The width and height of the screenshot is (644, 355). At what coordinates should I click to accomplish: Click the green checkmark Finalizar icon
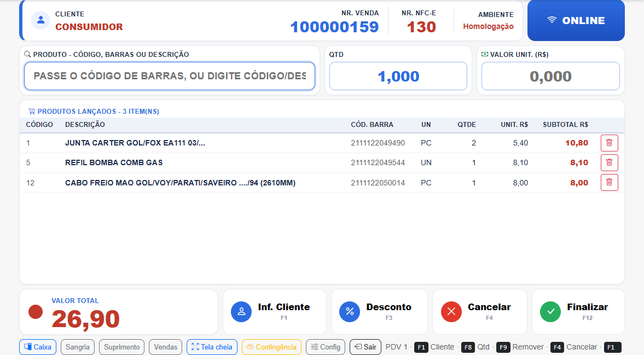pos(550,311)
